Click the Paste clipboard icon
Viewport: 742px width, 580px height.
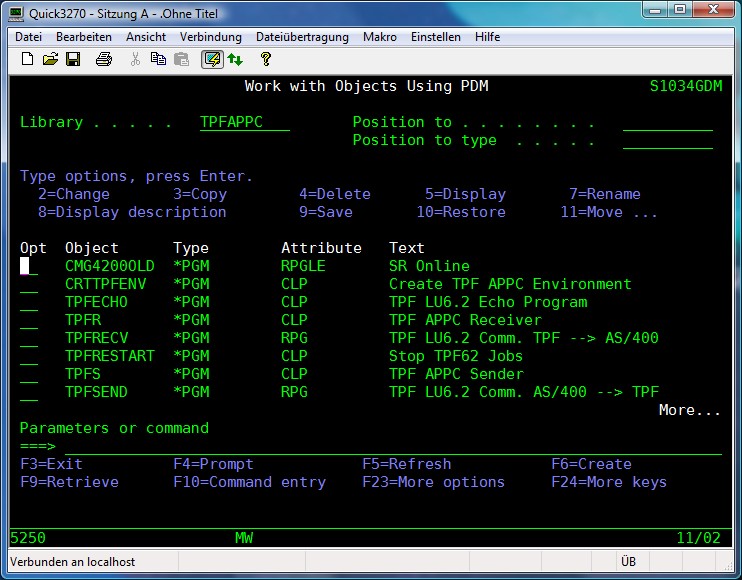tap(181, 59)
